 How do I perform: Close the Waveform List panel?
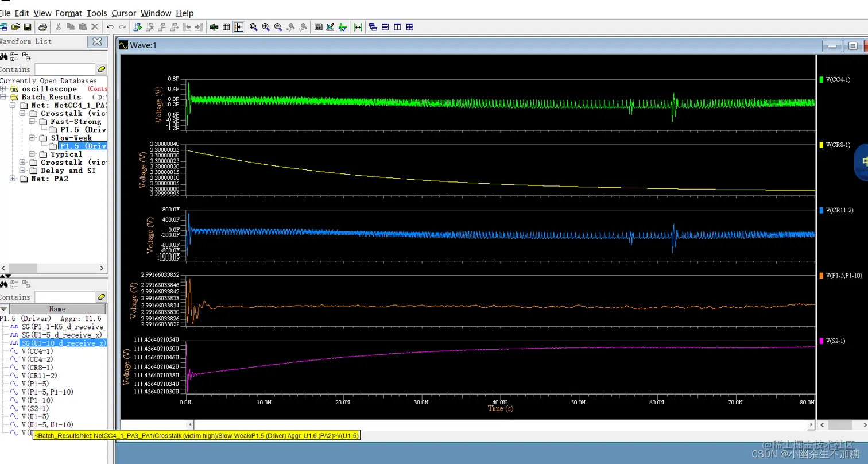97,41
